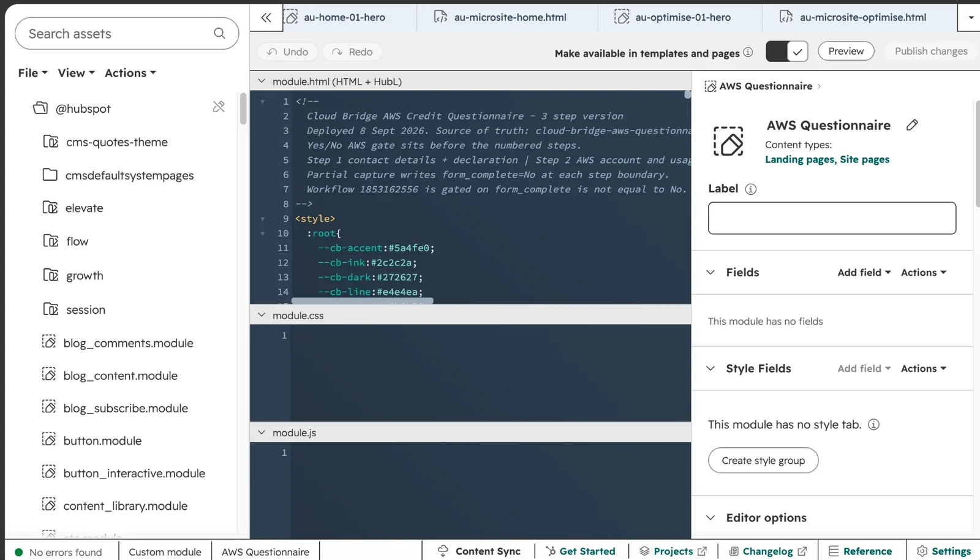Click the search magnifier icon in Search assets

(219, 34)
